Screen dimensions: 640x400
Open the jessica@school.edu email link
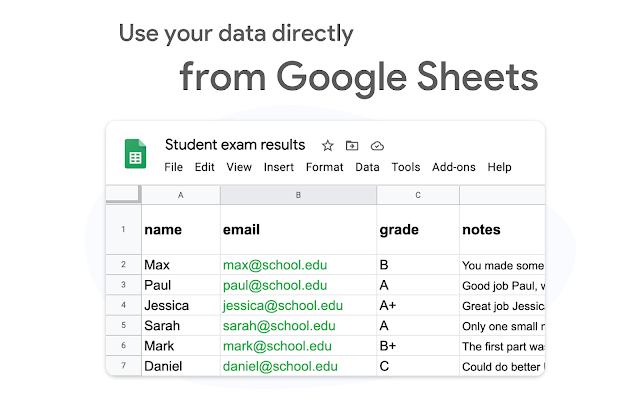coord(282,306)
